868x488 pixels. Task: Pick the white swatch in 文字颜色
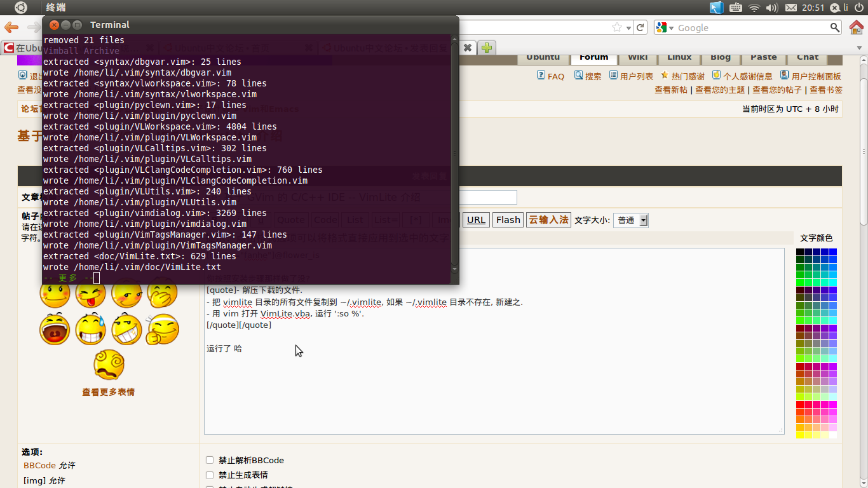coord(833,435)
